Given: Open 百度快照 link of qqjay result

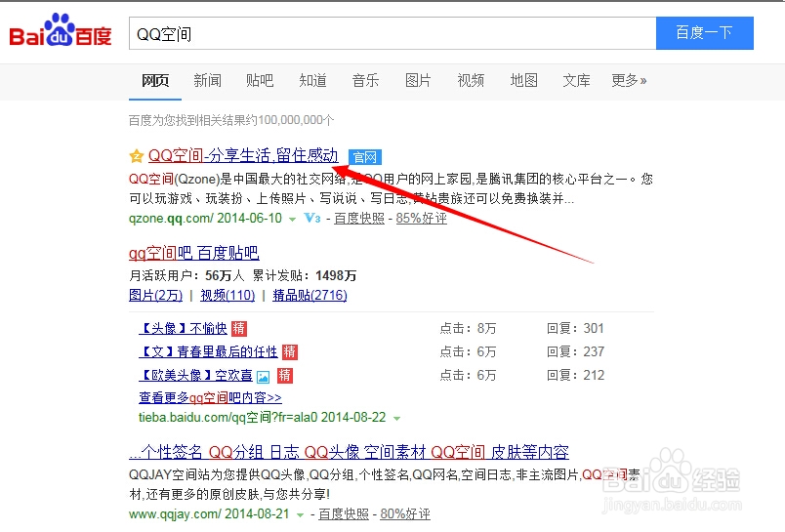Looking at the screenshot, I should 344,514.
